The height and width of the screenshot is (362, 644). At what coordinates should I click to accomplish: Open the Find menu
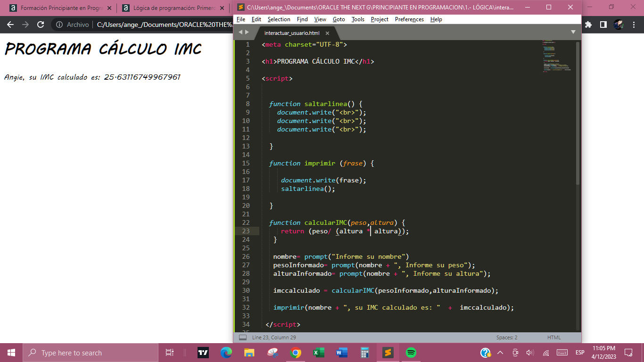302,19
